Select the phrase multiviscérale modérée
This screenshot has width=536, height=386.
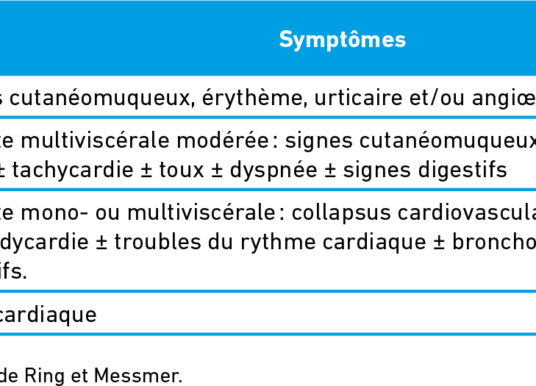coord(145,141)
